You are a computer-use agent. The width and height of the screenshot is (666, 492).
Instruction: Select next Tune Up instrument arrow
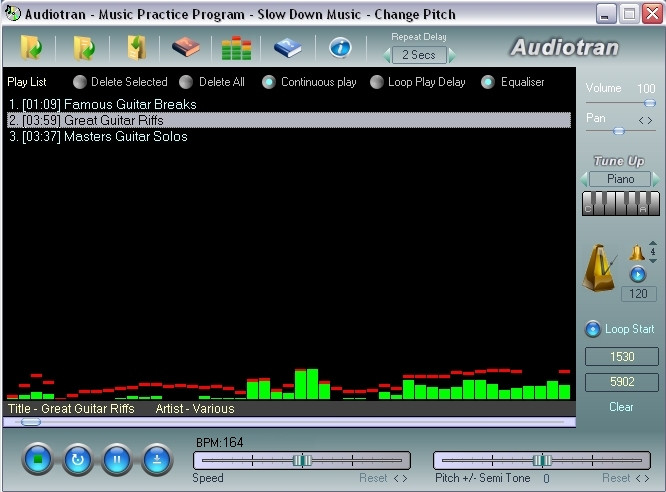656,179
